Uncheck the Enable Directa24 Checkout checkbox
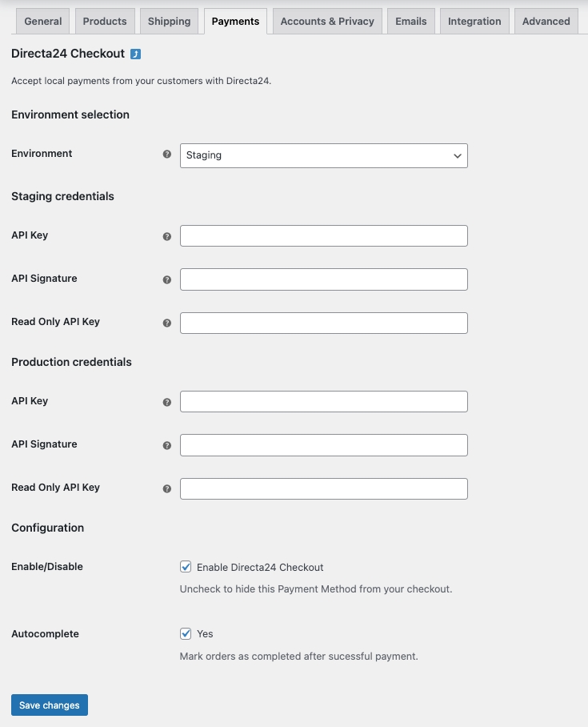The image size is (588, 727). (x=186, y=567)
